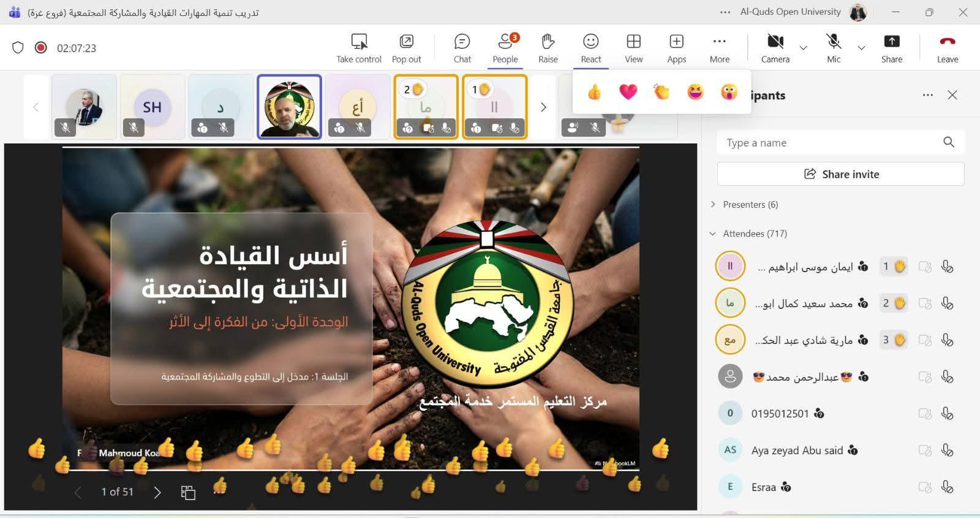Click the Share invite button

[x=840, y=174]
